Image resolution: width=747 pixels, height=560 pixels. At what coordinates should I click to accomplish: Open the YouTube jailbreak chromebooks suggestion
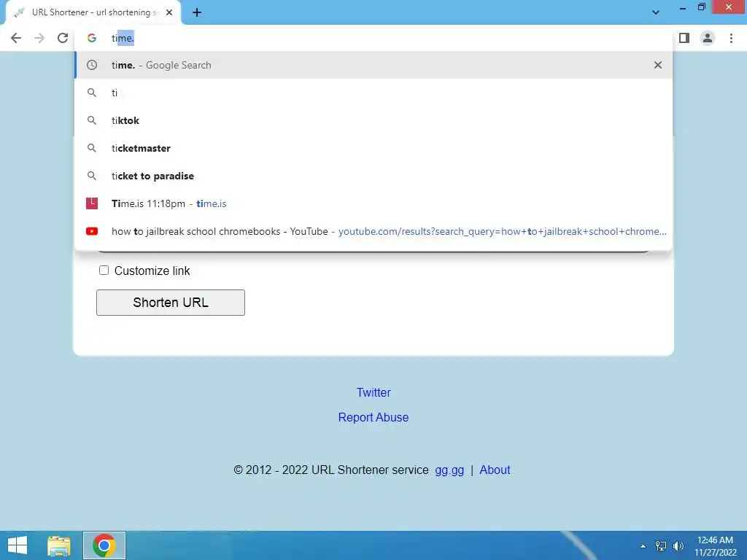tap(373, 231)
